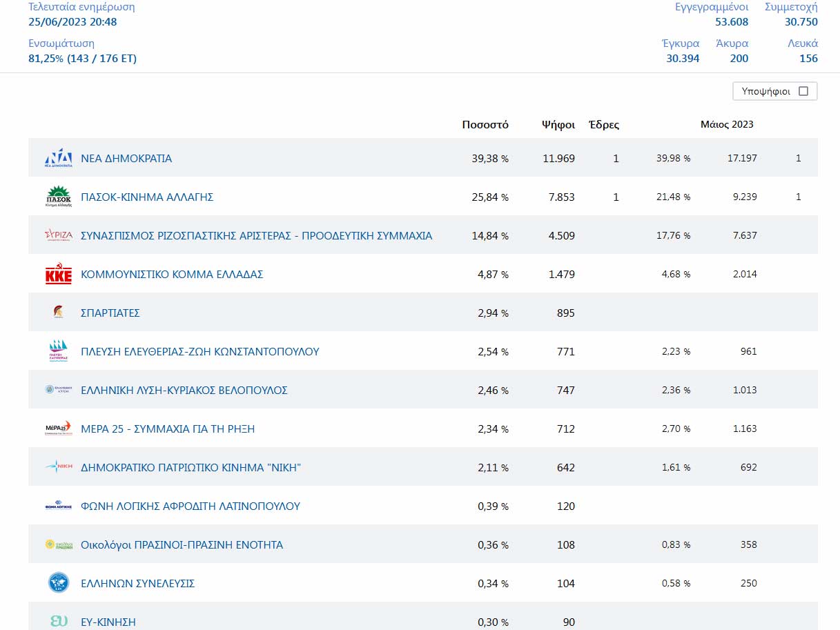Click the vote count 4.509
840x630 pixels.
[562, 235]
